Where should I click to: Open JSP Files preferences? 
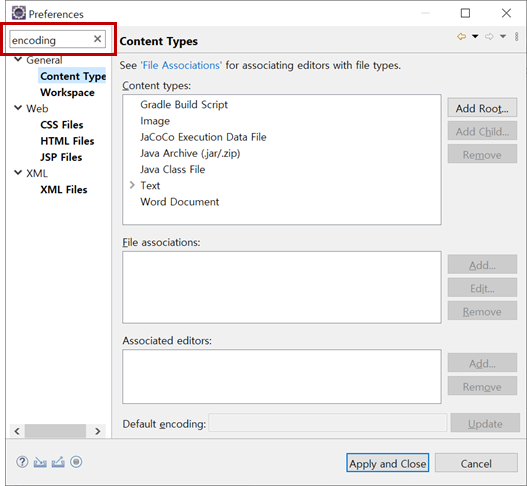coord(61,157)
